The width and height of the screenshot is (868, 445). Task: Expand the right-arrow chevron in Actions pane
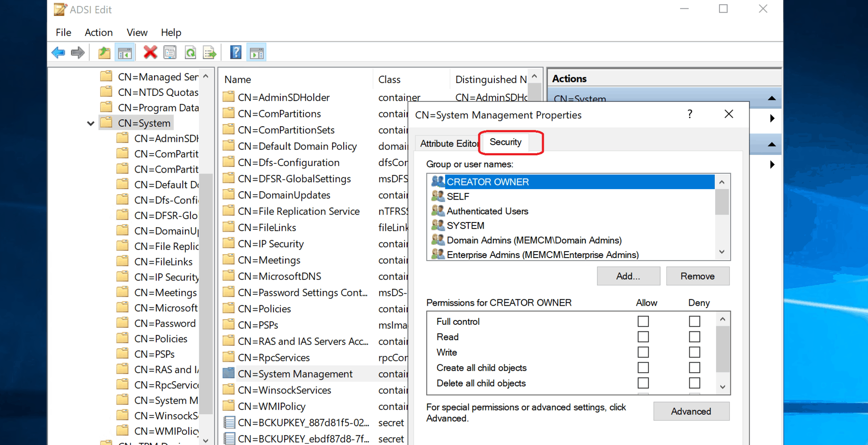click(772, 118)
